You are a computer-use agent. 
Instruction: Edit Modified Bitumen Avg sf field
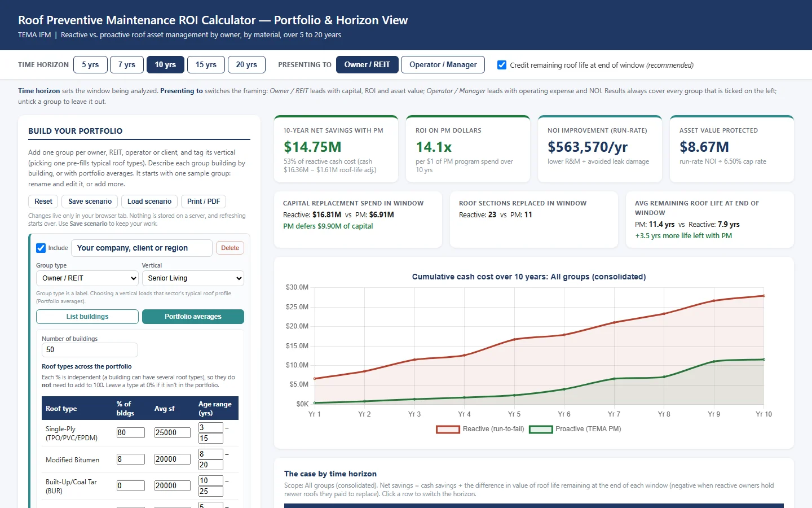click(x=172, y=459)
